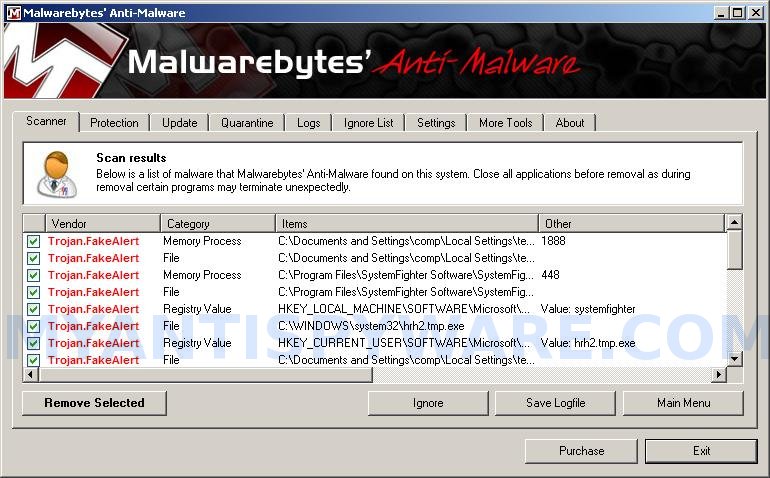Uncheck the Memory Process 448 row checkbox
This screenshot has width=770, height=478.
tap(33, 275)
